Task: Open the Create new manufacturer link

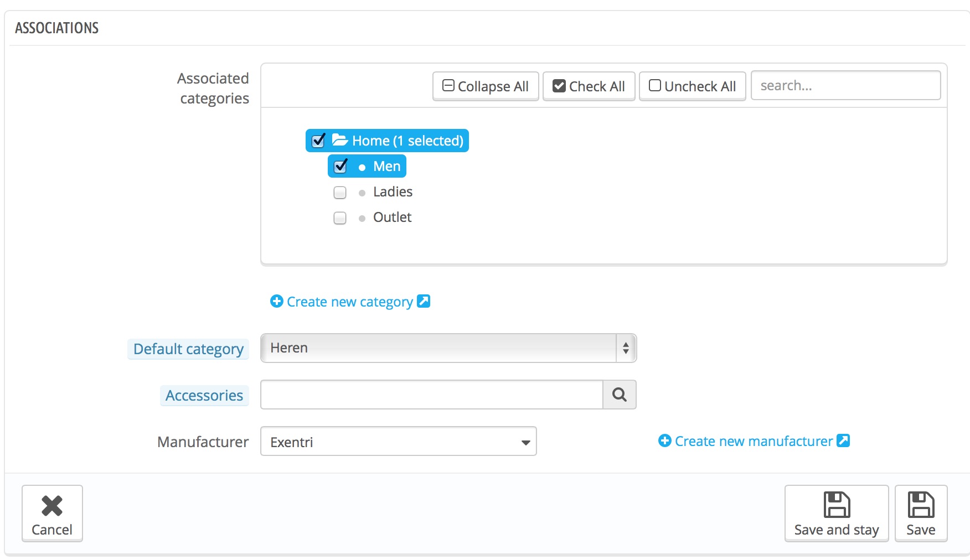Action: 753,441
